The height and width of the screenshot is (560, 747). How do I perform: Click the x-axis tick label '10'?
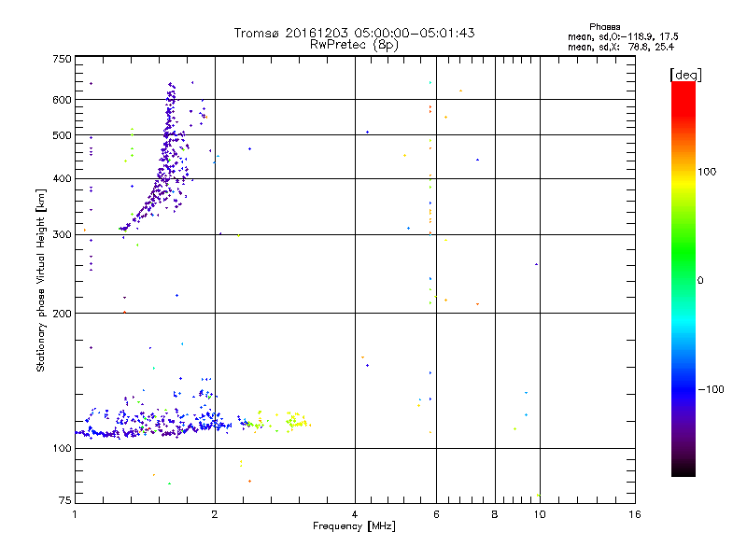coord(540,514)
